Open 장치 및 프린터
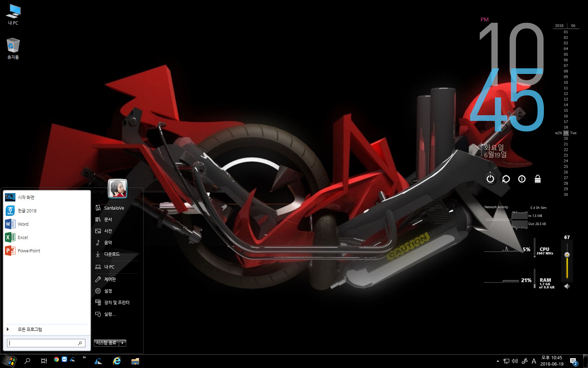 [x=117, y=302]
